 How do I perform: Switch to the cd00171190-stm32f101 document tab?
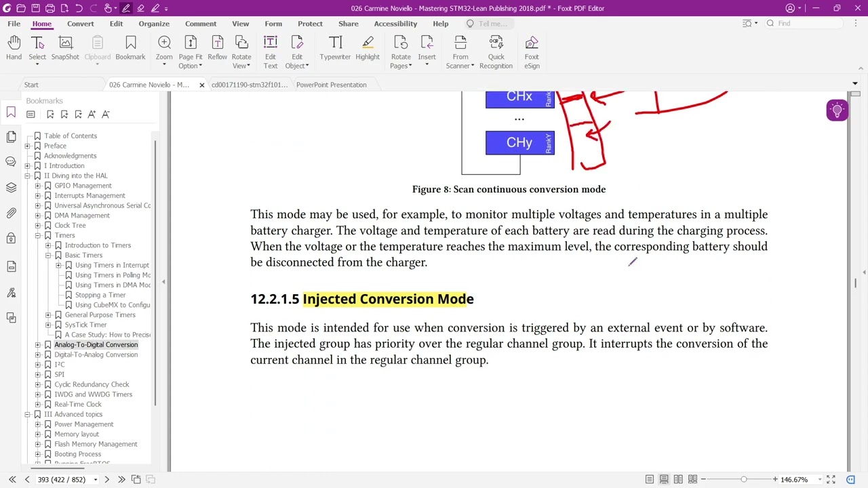coord(250,85)
